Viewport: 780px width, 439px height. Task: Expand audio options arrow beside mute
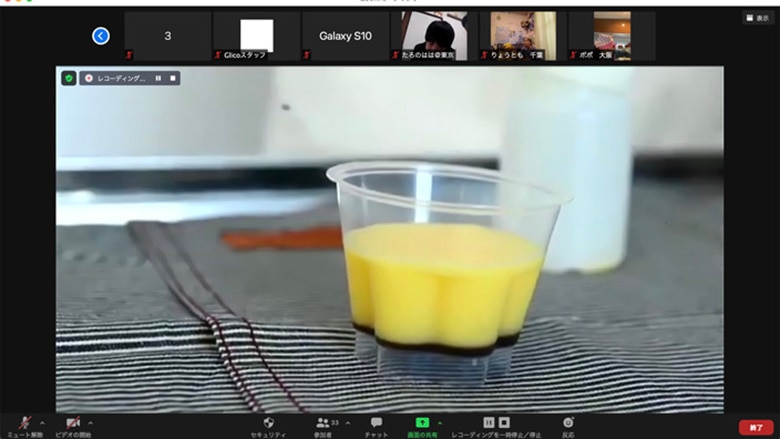point(42,422)
